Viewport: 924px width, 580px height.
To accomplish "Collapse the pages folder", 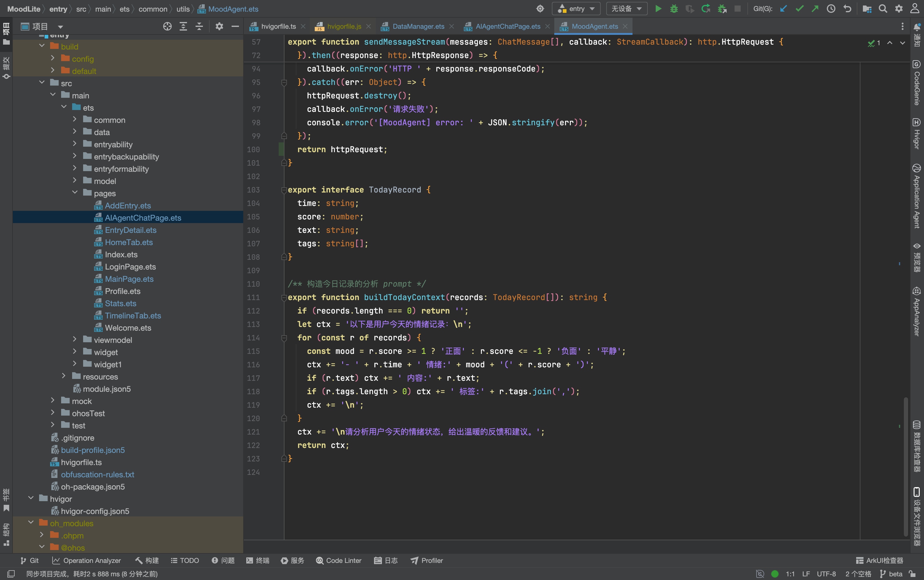I will (75, 193).
